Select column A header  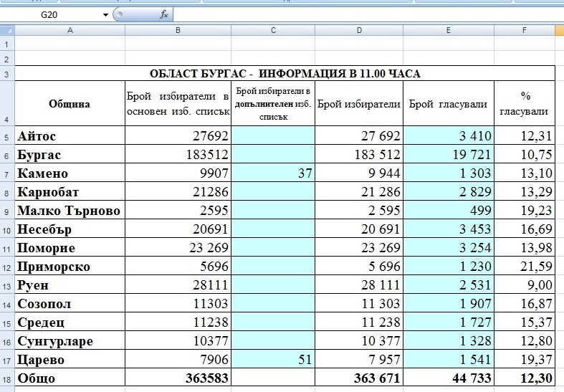70,31
